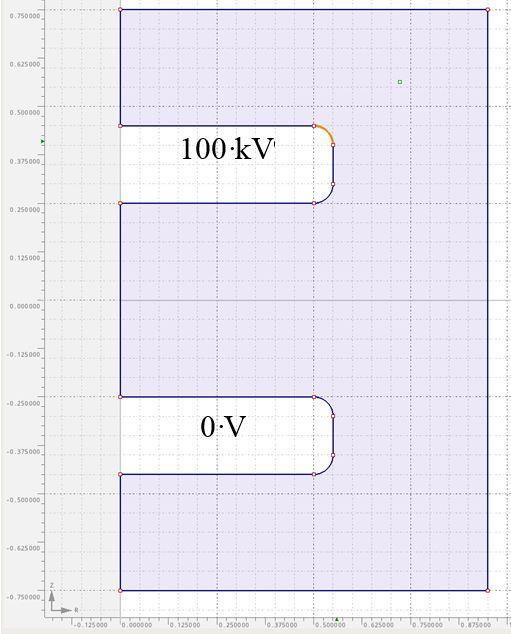Select the node at outer boundary top-right corner
This screenshot has height=634, width=511.
488,9
